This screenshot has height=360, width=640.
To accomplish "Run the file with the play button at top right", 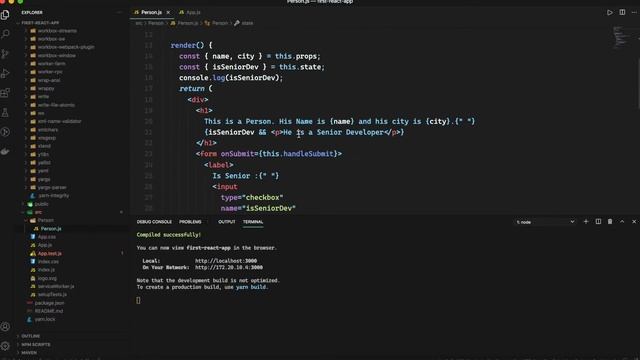I will coord(610,13).
